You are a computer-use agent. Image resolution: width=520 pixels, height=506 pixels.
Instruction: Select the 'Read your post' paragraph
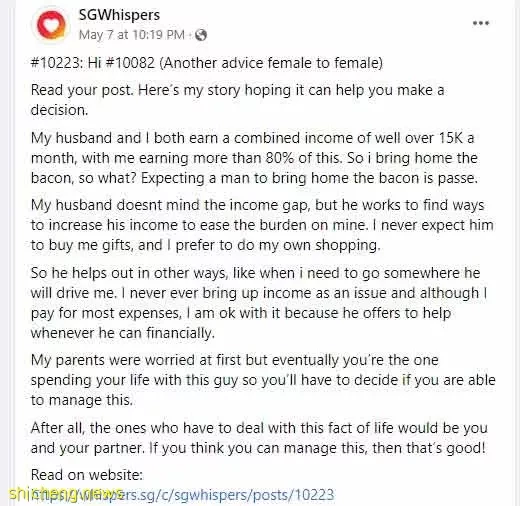pos(237,100)
